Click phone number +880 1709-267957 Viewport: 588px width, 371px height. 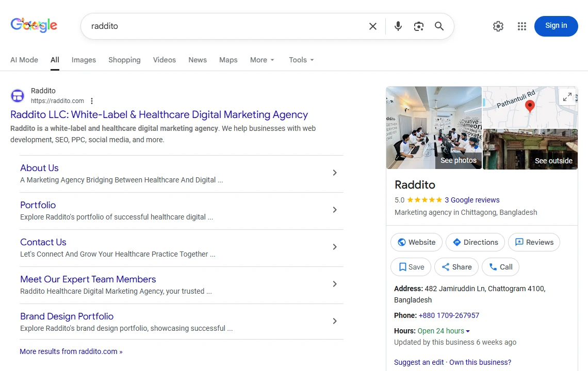449,315
